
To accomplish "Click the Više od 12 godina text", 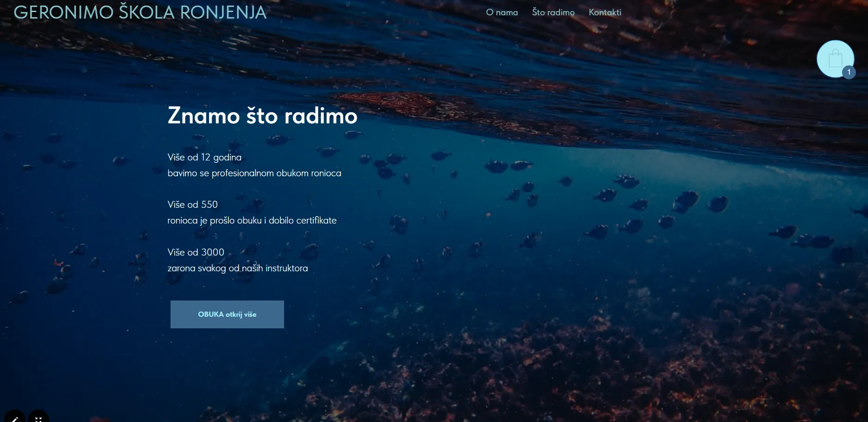I will [x=204, y=157].
